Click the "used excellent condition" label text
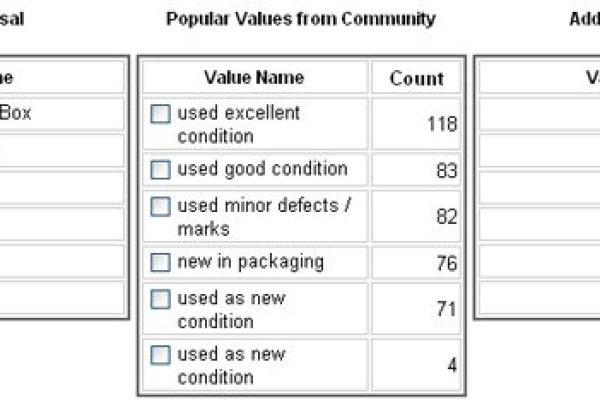Viewport: 600px width, 400px height. click(238, 124)
